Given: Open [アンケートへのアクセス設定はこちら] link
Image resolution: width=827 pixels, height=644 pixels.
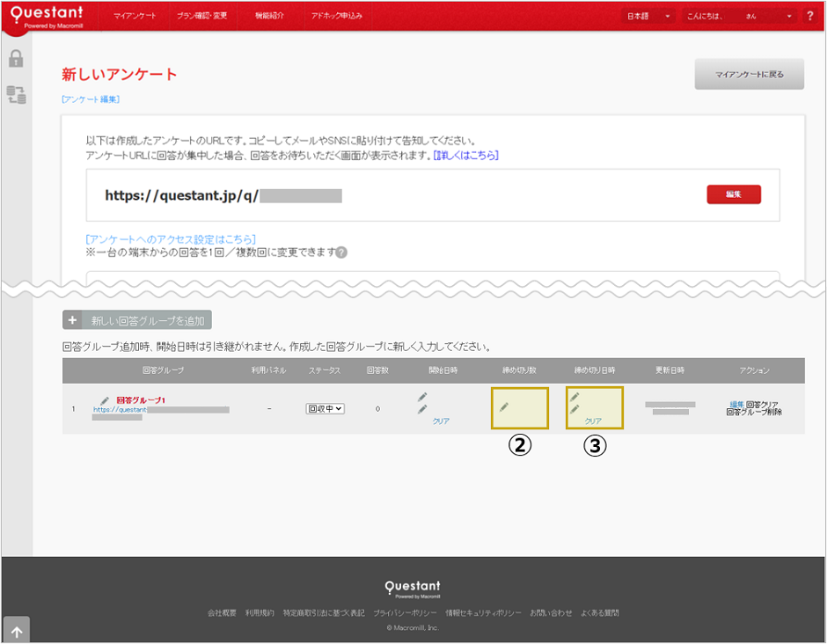Looking at the screenshot, I should click(171, 239).
